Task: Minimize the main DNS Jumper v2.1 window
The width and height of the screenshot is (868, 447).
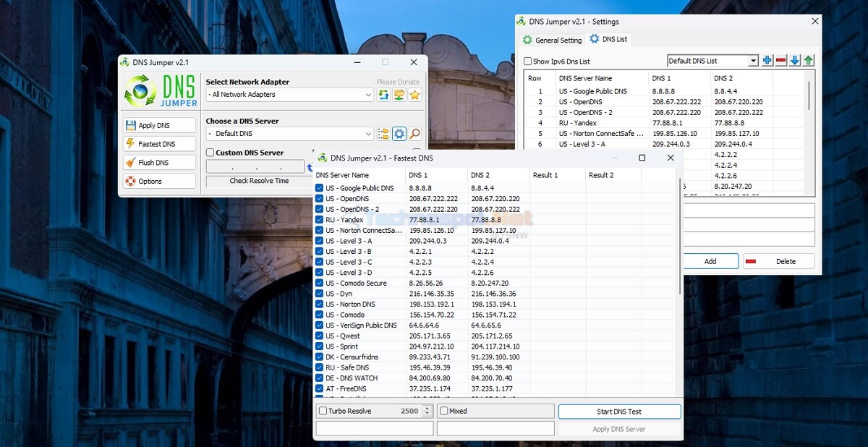Action: coord(356,62)
